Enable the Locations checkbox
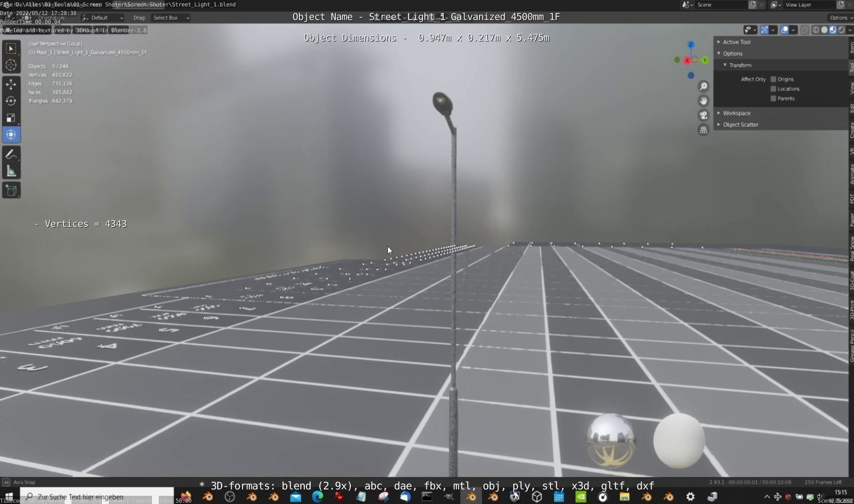 click(773, 89)
